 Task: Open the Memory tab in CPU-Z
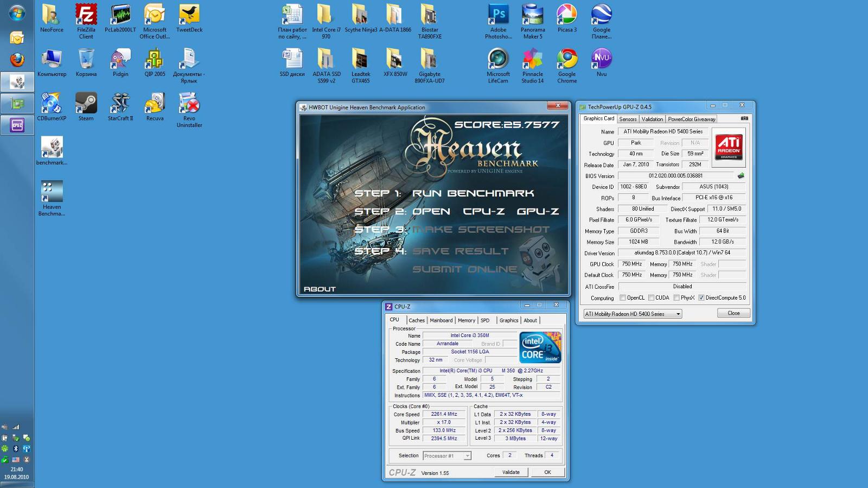pyautogui.click(x=466, y=320)
